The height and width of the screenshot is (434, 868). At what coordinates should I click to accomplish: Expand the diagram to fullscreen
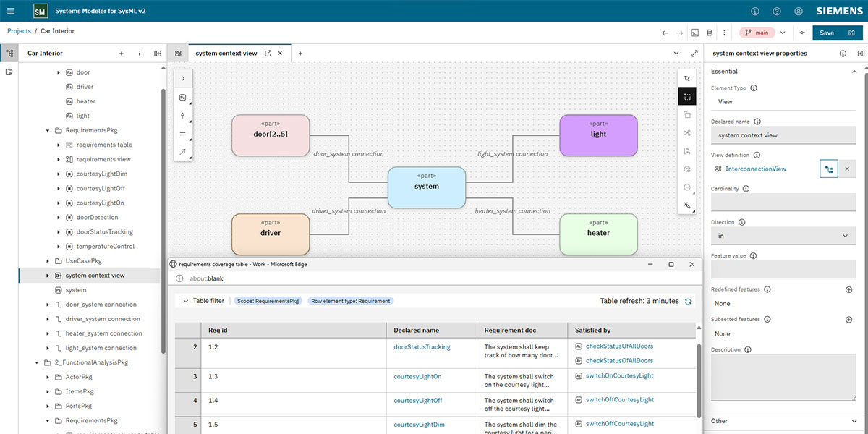pos(694,53)
